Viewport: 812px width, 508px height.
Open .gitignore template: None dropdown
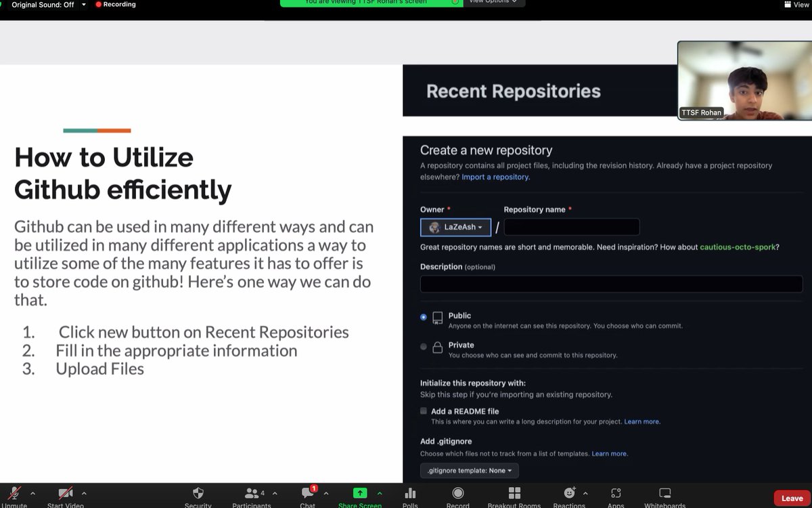(x=470, y=470)
